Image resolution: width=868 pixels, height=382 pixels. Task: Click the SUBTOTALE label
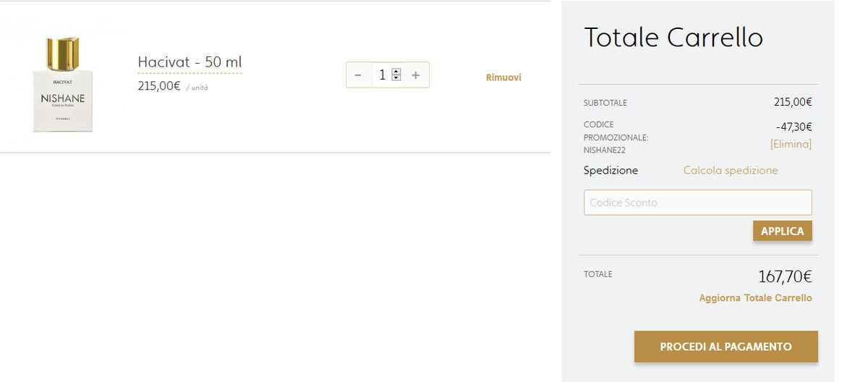[x=605, y=103]
